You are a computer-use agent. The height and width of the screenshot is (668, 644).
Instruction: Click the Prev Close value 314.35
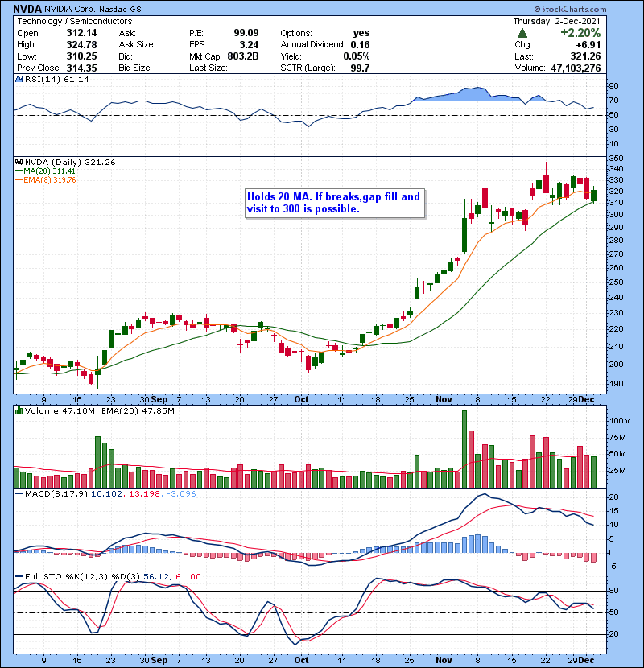(x=81, y=68)
